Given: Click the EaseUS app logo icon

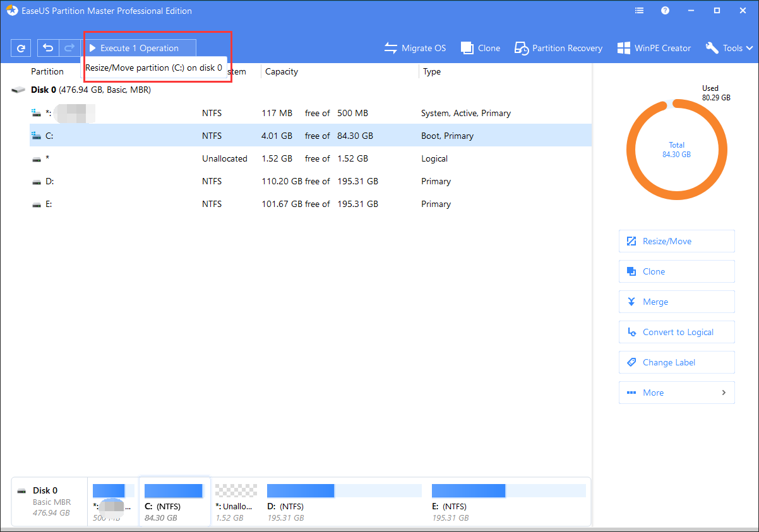Looking at the screenshot, I should pos(12,11).
